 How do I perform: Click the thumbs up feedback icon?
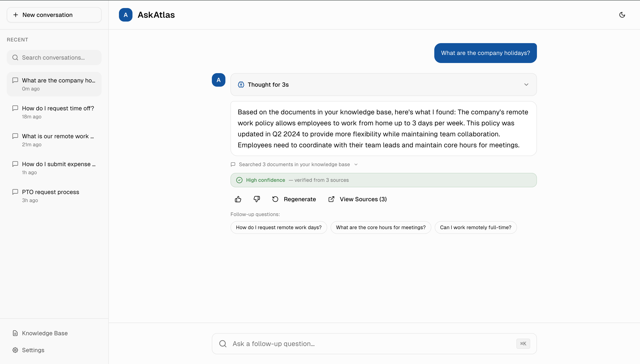tap(238, 199)
